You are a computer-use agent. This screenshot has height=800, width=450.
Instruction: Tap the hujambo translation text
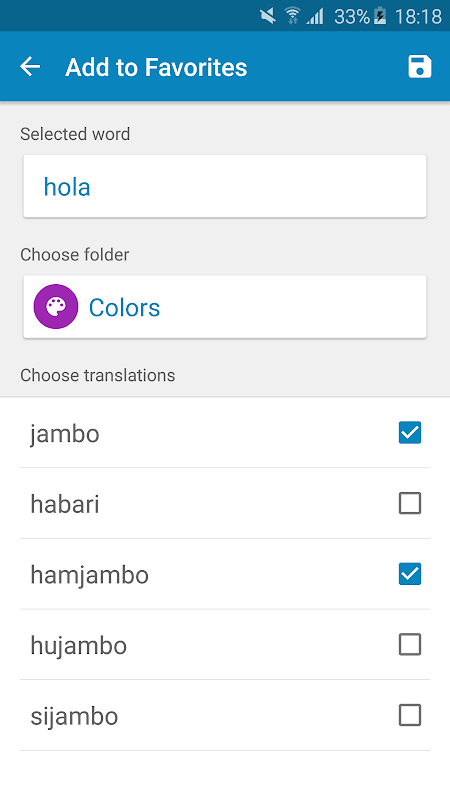[79, 646]
